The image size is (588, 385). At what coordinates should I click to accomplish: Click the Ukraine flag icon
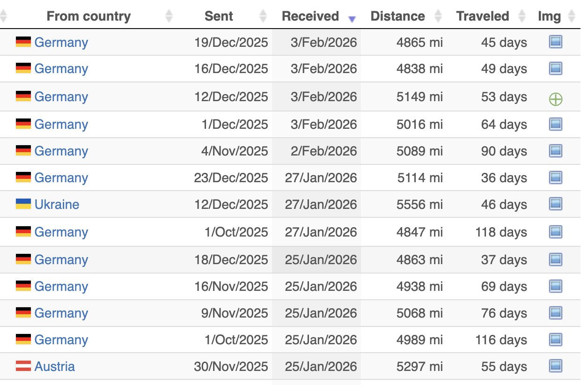pyautogui.click(x=23, y=204)
